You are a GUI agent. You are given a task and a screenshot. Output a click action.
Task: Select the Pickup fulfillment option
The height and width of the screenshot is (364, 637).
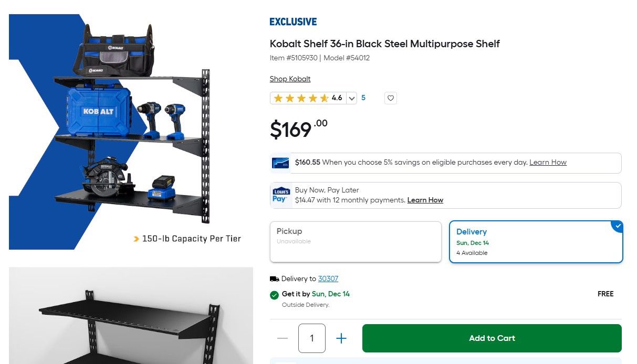coord(356,242)
